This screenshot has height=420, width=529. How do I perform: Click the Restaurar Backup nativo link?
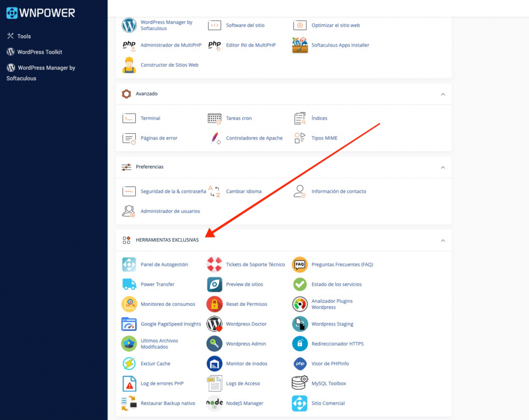[168, 403]
